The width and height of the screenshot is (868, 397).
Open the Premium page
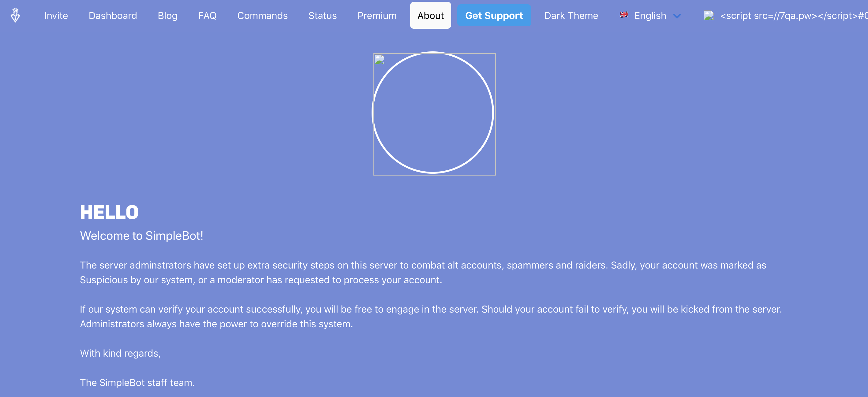point(377,16)
